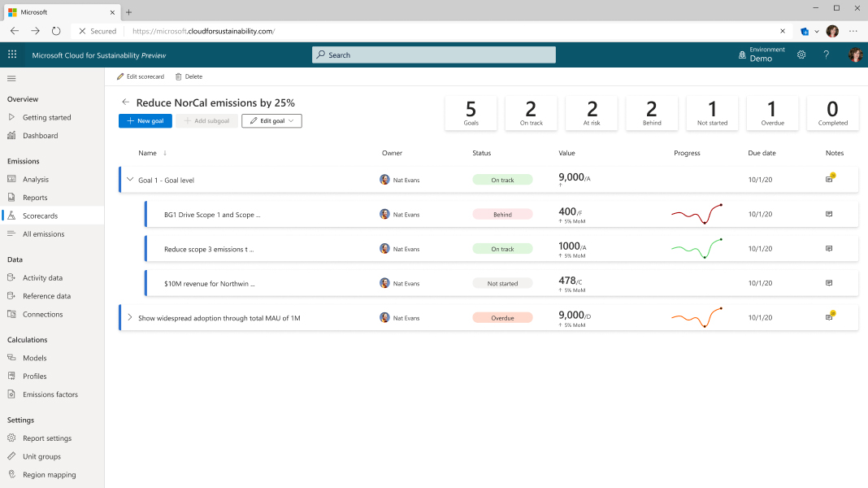This screenshot has width=868, height=488.
Task: Click back arrow beside scorecard title
Action: tap(126, 102)
